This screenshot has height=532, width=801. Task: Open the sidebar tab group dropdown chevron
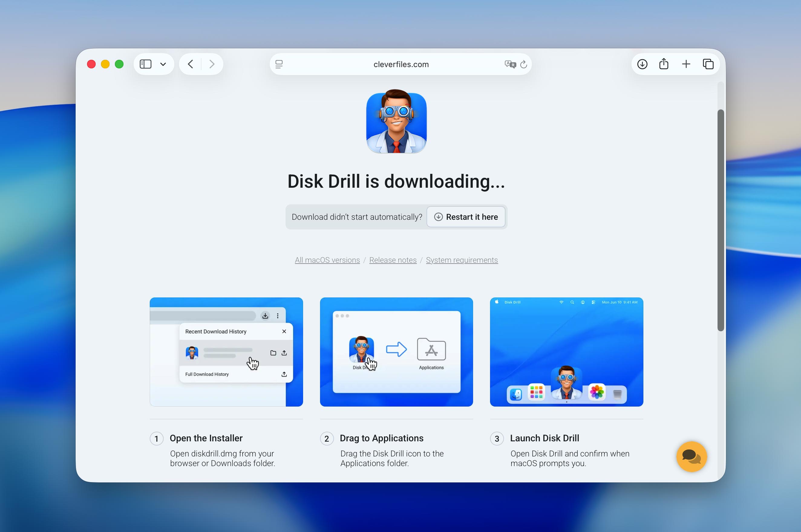(x=163, y=64)
